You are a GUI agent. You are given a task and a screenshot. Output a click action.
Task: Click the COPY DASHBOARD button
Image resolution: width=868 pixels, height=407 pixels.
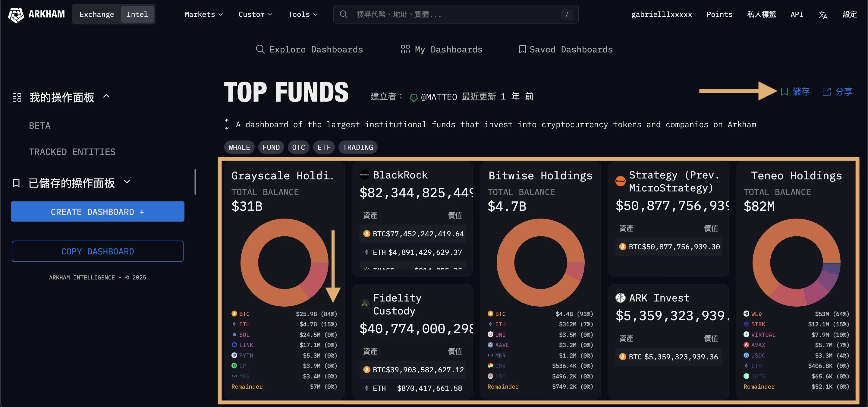97,251
